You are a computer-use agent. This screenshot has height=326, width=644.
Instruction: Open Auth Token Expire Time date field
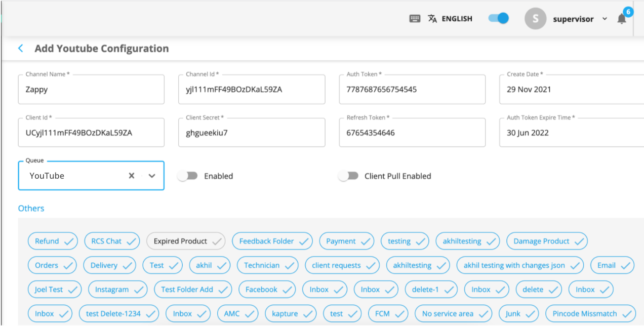(572, 133)
